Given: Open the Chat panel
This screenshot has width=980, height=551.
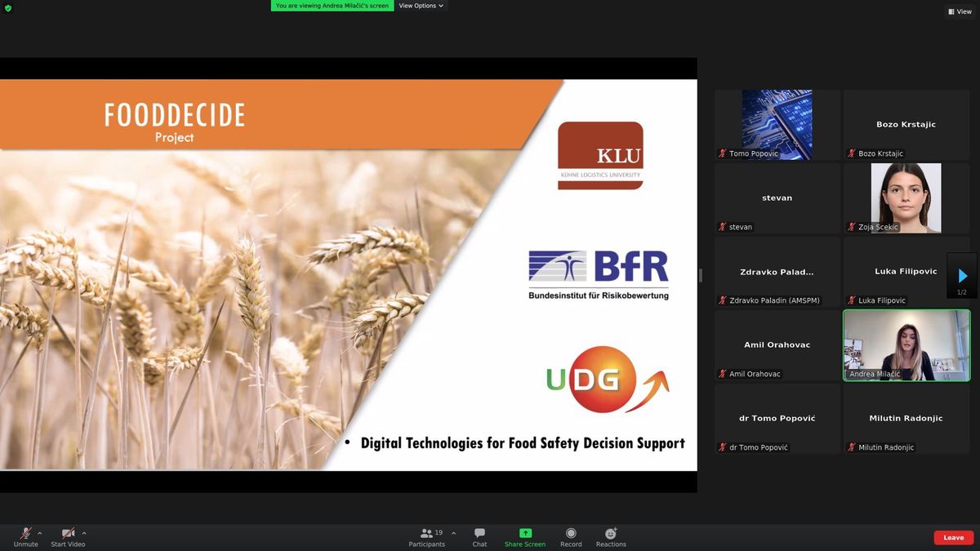Looking at the screenshot, I should pyautogui.click(x=479, y=537).
